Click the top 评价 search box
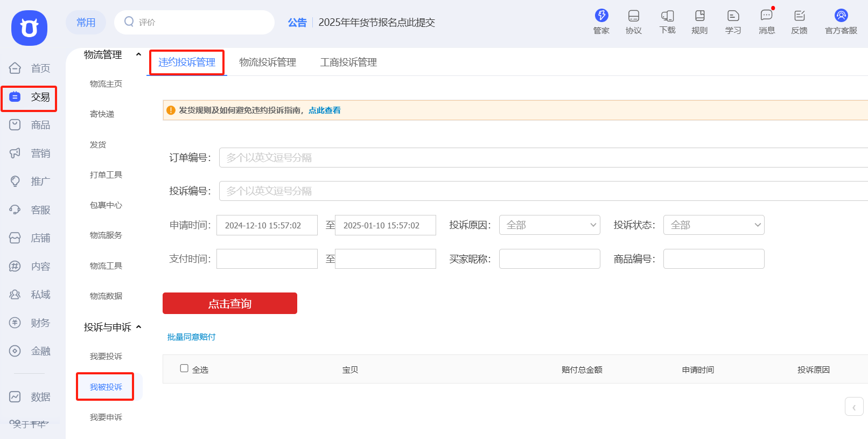This screenshot has width=868, height=439. pyautogui.click(x=194, y=22)
